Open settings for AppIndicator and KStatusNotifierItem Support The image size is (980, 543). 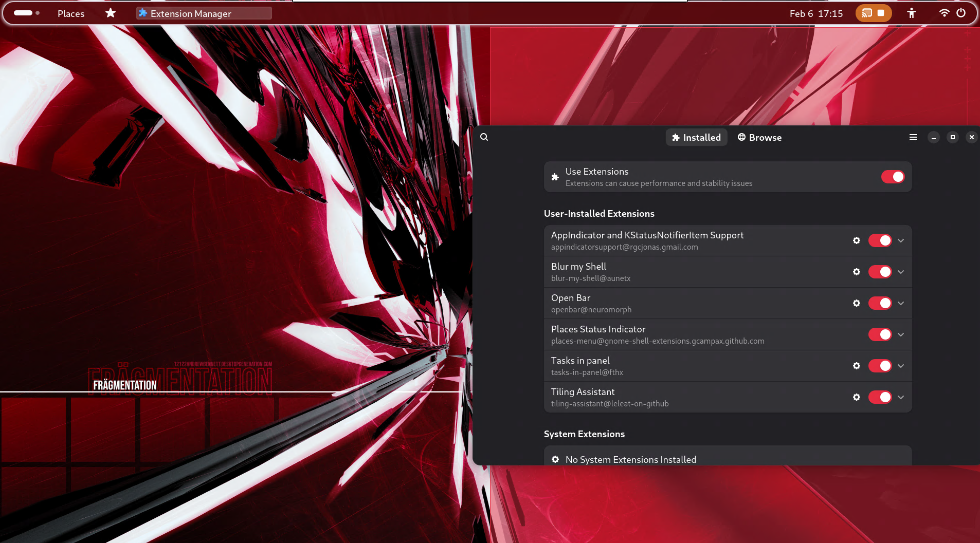coord(857,240)
